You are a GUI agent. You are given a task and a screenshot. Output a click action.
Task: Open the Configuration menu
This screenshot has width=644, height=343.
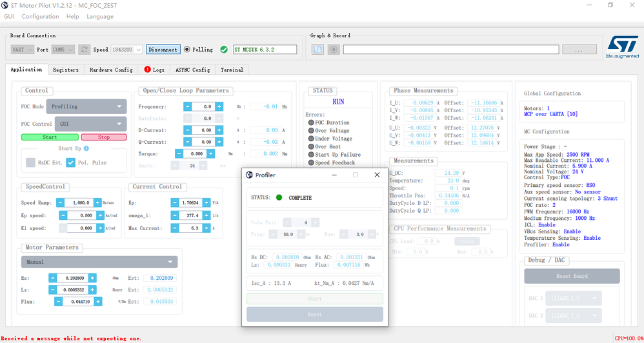click(x=40, y=16)
